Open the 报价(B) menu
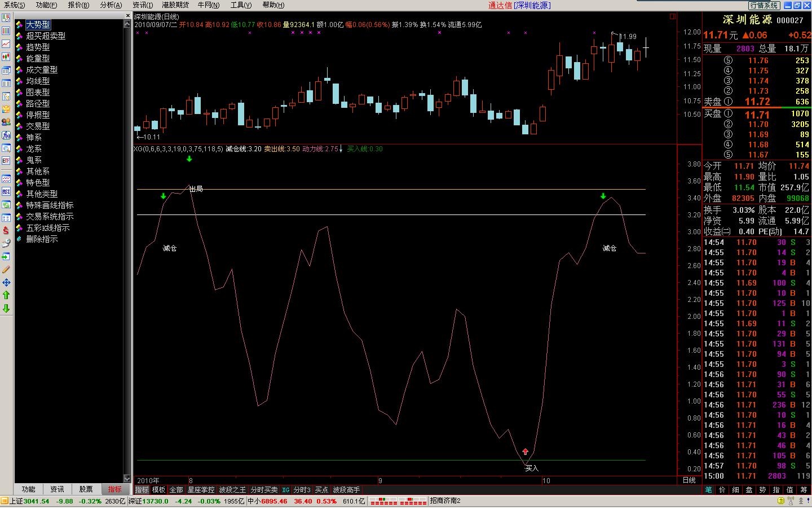This screenshot has width=812, height=508. tap(78, 5)
